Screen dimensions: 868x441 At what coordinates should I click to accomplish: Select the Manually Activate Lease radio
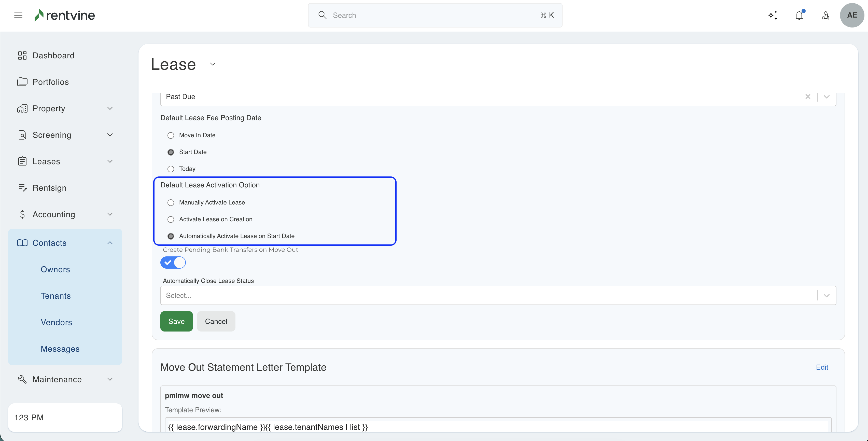coord(171,203)
